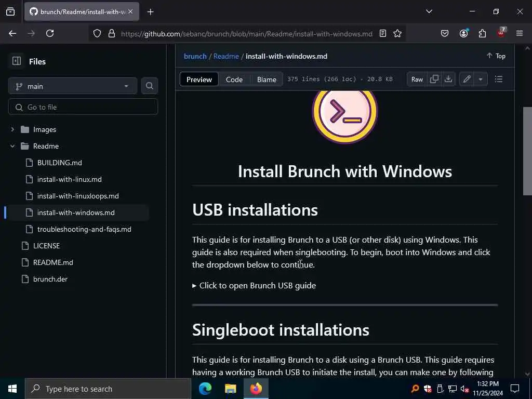The height and width of the screenshot is (399, 532).
Task: Reload the current GitHub page
Action: 50,33
